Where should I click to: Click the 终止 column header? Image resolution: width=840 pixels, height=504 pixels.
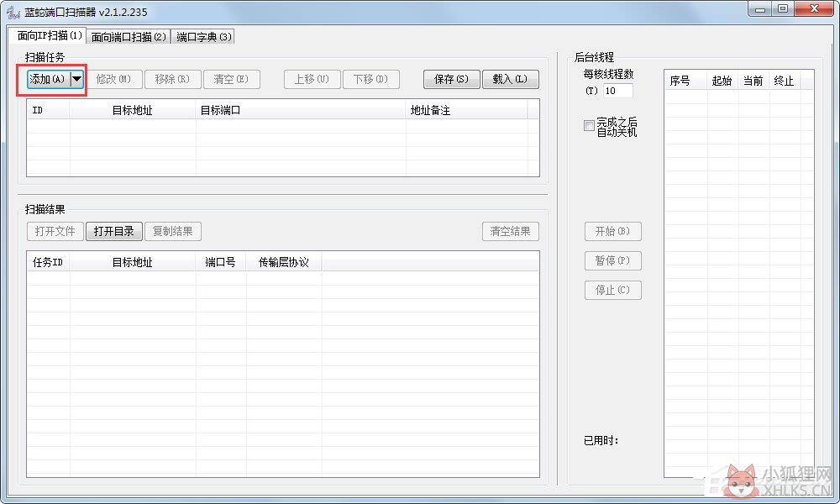(x=785, y=81)
